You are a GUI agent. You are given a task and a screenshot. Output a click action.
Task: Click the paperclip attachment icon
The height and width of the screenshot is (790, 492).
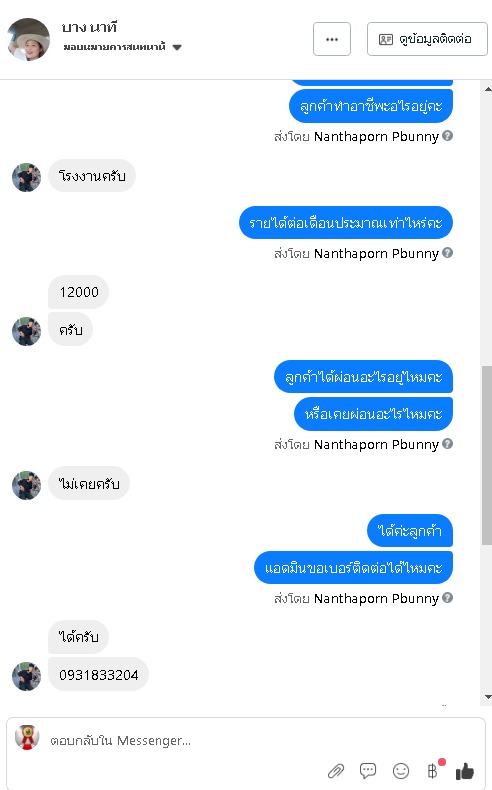click(336, 771)
